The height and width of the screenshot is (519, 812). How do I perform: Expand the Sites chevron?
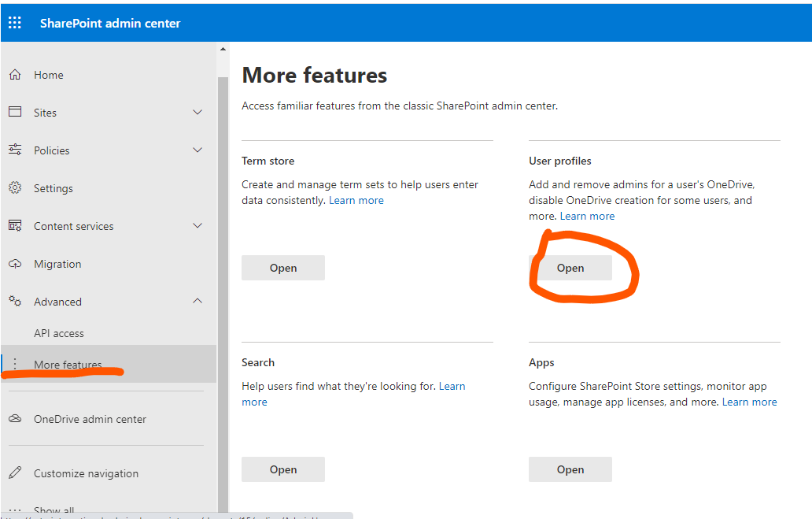[x=197, y=112]
